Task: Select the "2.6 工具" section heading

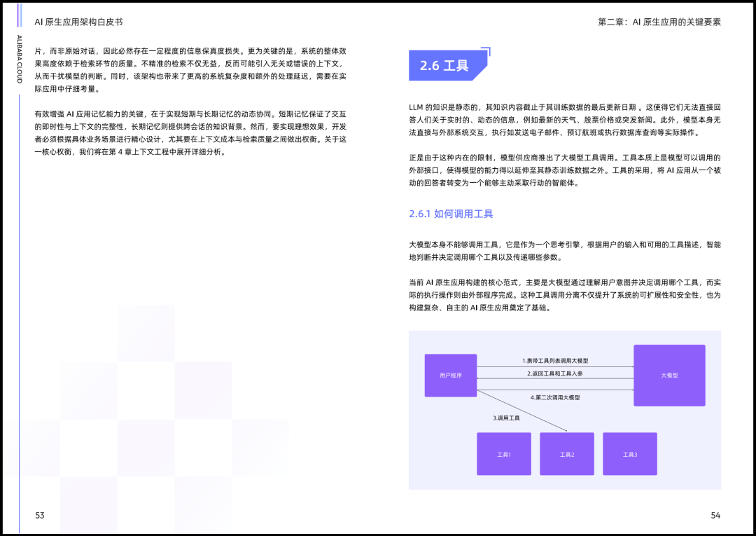Action: pos(448,65)
